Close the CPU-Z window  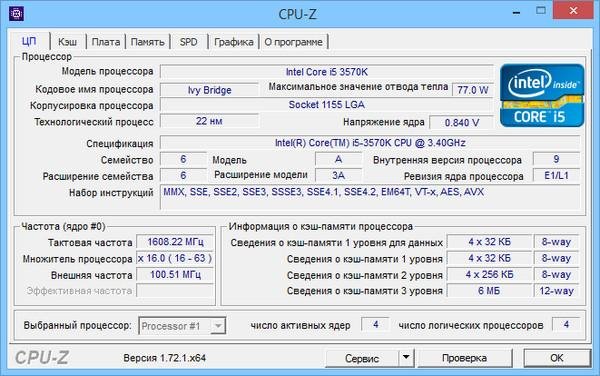pyautogui.click(x=573, y=10)
